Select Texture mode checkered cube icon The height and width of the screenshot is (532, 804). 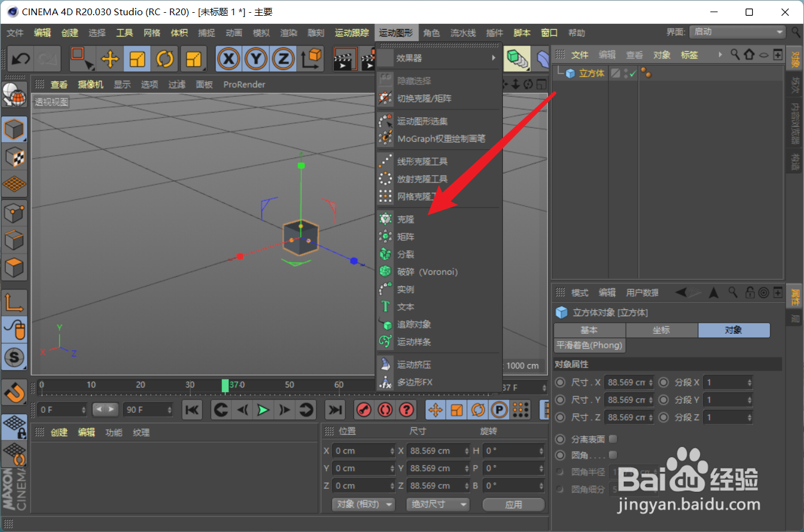[14, 157]
